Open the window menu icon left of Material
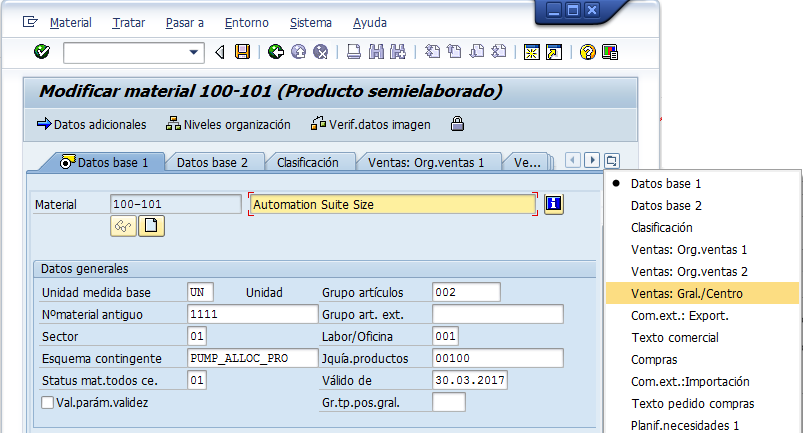The image size is (803, 433). (30, 22)
